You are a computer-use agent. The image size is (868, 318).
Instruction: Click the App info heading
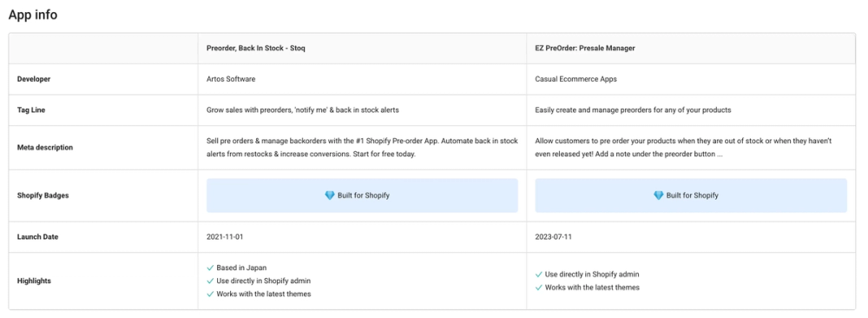(33, 15)
